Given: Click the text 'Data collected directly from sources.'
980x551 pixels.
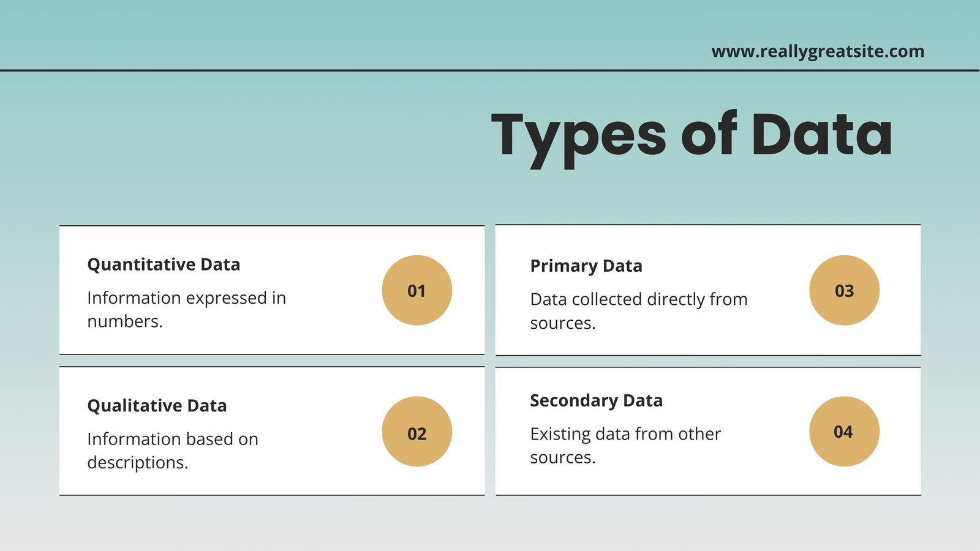Looking at the screenshot, I should (x=639, y=311).
